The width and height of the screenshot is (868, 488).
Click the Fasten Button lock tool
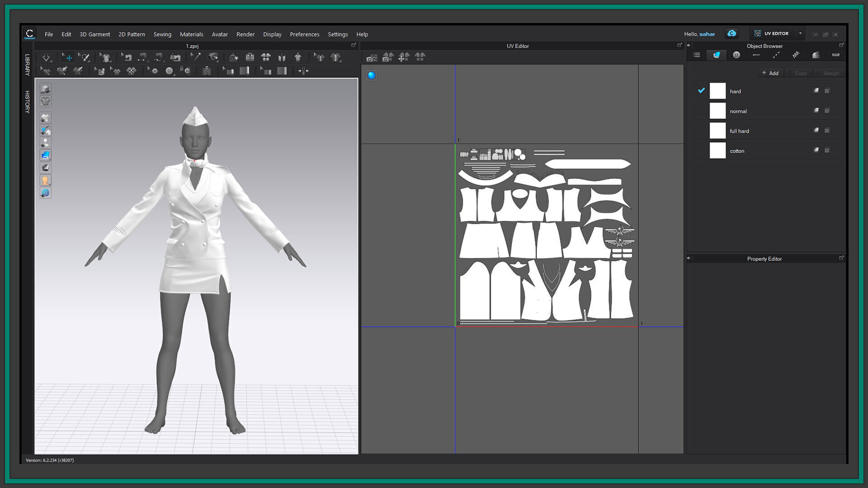tap(185, 70)
